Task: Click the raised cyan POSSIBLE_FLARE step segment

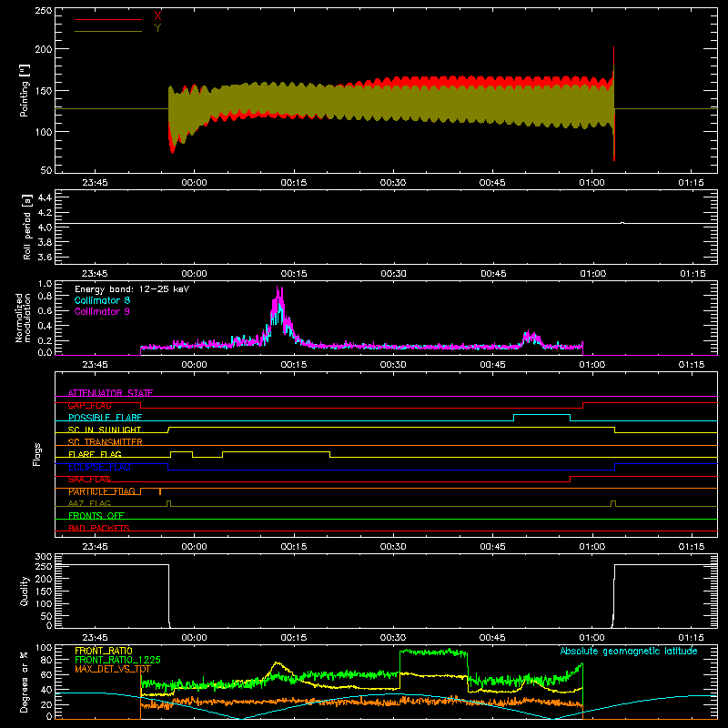Action: [541, 415]
